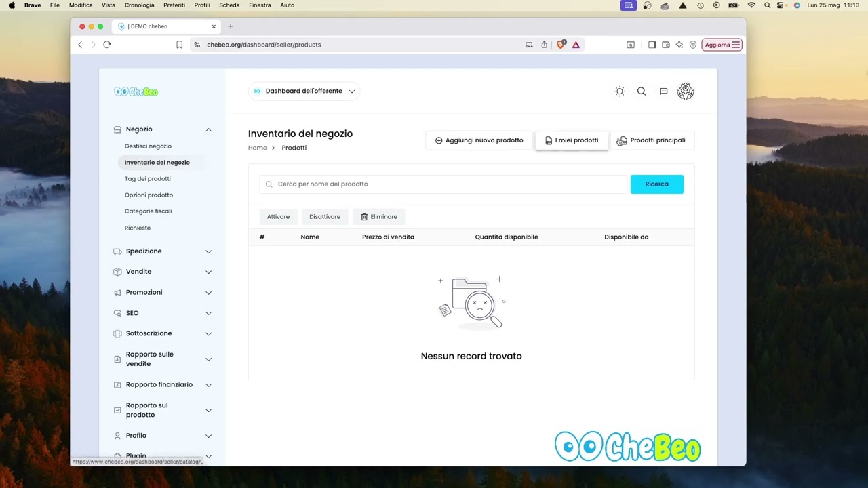
Task: Open Gestisci negozio in the sidebar
Action: (x=148, y=146)
